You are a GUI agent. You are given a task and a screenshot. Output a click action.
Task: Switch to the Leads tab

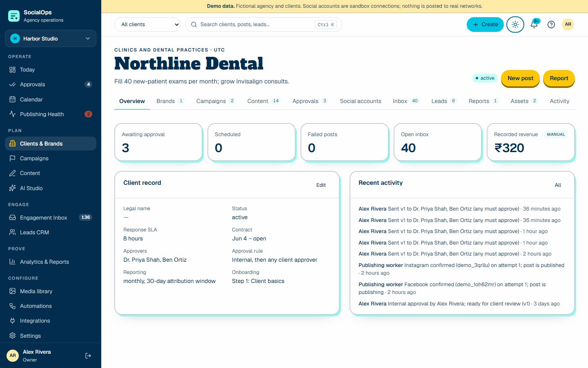(444, 101)
